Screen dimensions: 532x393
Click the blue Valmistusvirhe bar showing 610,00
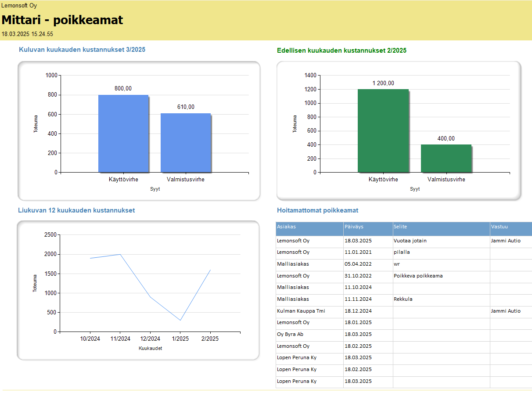(186, 143)
